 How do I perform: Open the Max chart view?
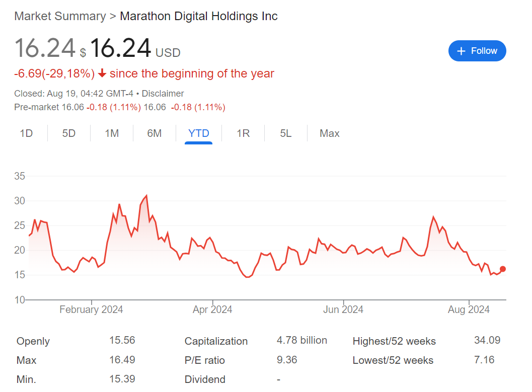tap(329, 133)
